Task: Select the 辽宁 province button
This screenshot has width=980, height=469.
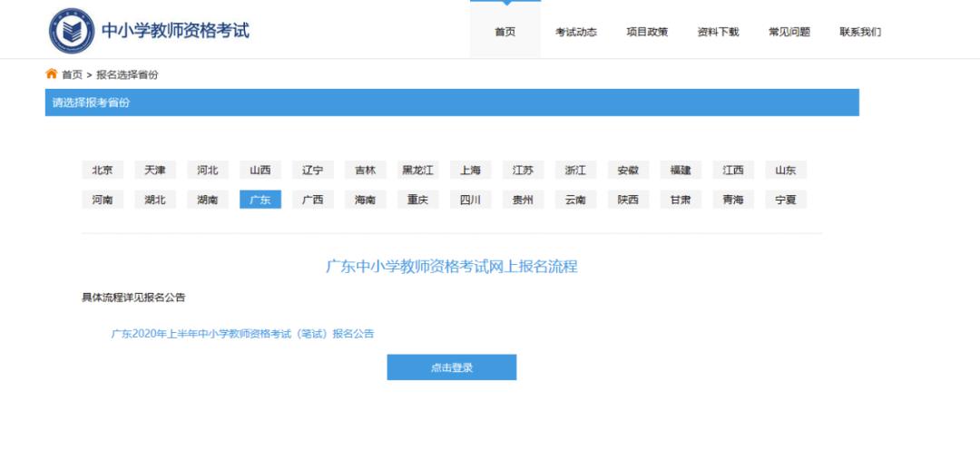Action: point(312,170)
